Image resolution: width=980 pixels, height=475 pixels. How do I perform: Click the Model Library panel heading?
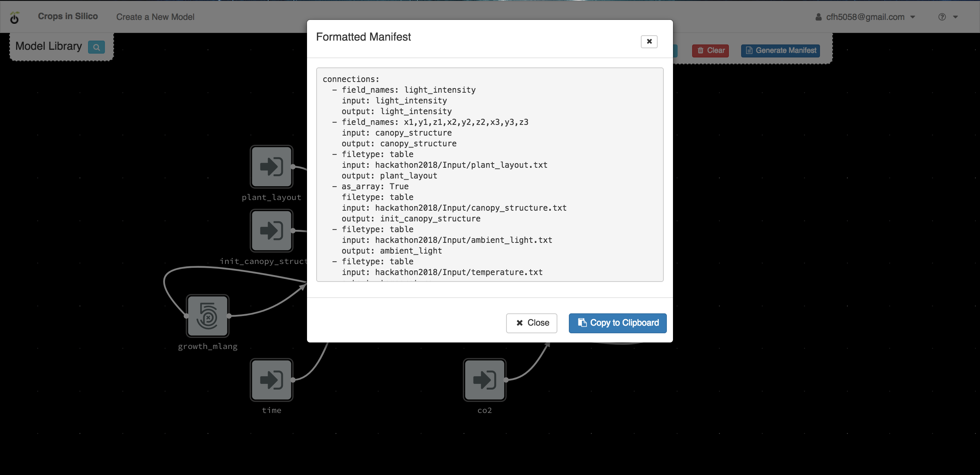click(x=49, y=46)
